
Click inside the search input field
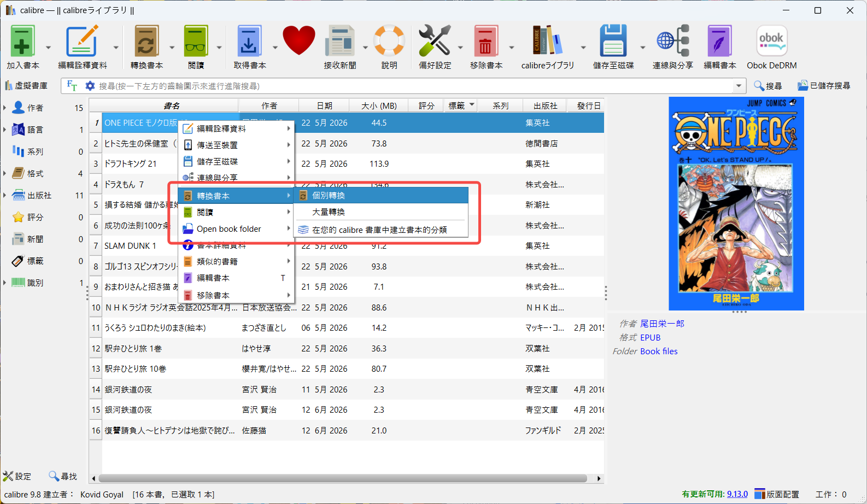[414, 86]
